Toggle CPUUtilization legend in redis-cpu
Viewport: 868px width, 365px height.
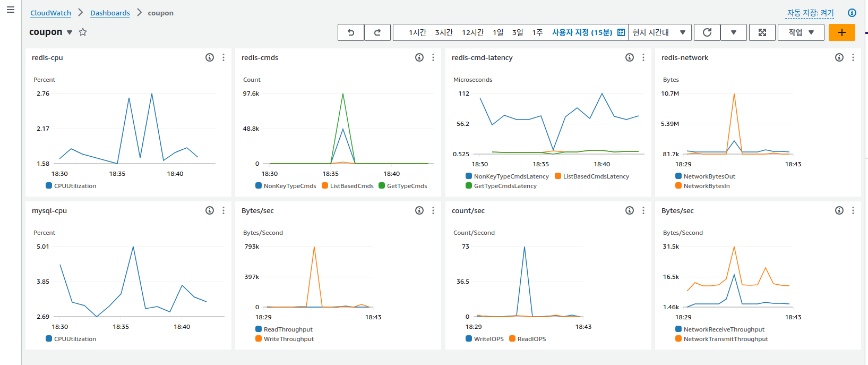(71, 186)
